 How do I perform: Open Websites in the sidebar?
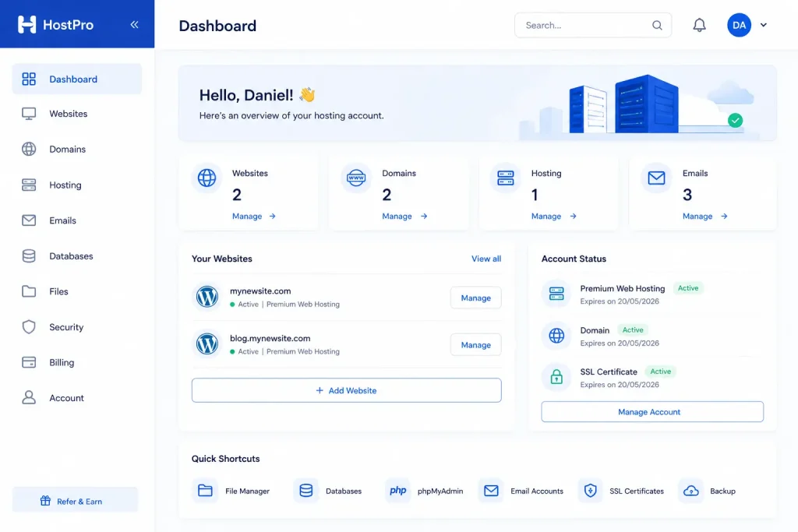pyautogui.click(x=77, y=114)
